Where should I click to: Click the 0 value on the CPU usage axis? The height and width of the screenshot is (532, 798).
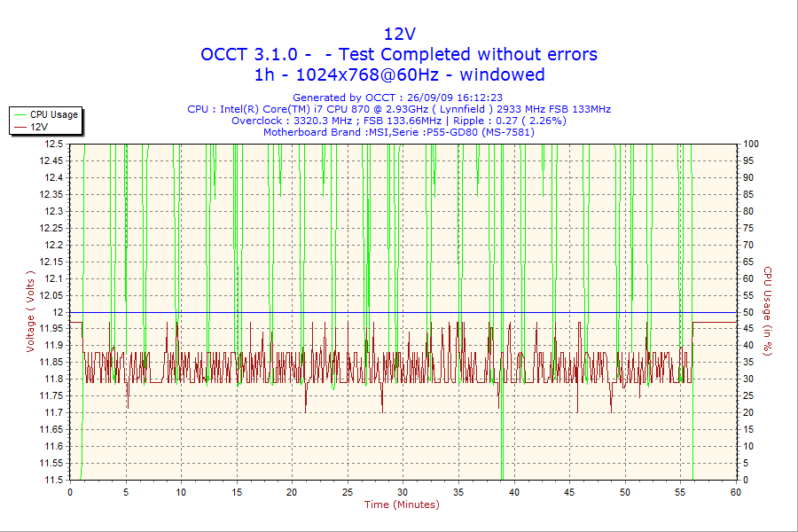click(x=746, y=480)
